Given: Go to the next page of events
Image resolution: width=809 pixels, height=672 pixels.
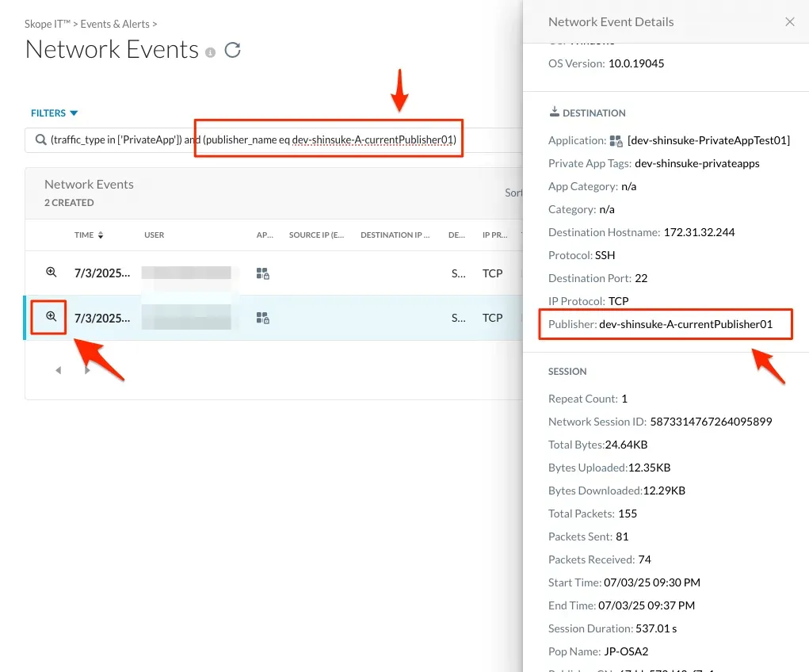Looking at the screenshot, I should (x=88, y=370).
